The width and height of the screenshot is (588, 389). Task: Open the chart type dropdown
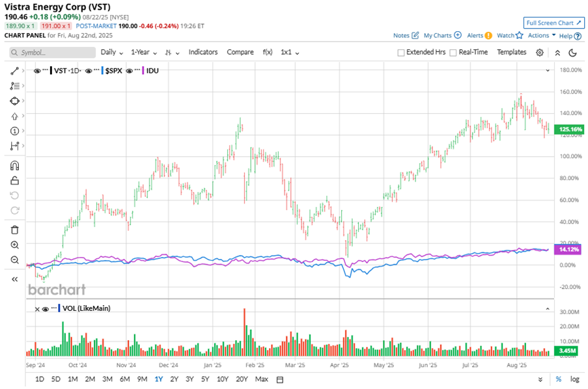click(x=172, y=53)
